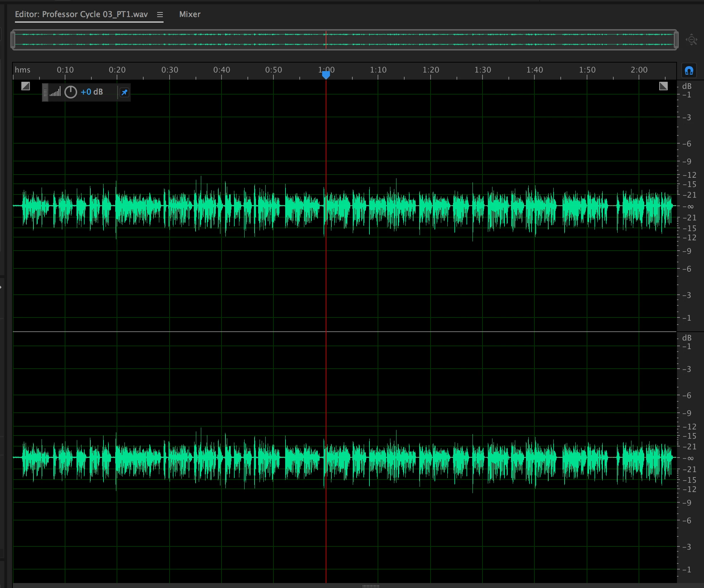This screenshot has height=588, width=704.
Task: Expand the collapsed left panel arrow
Action: (x=1, y=287)
